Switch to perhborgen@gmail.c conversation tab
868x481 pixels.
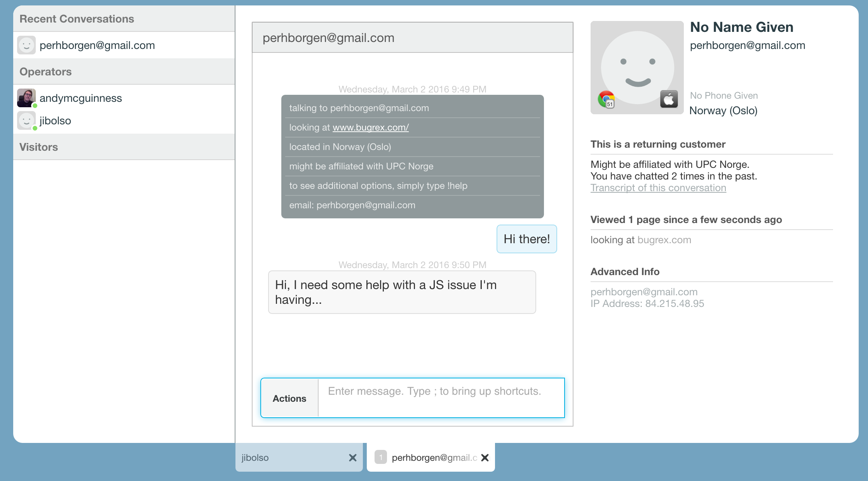[433, 458]
